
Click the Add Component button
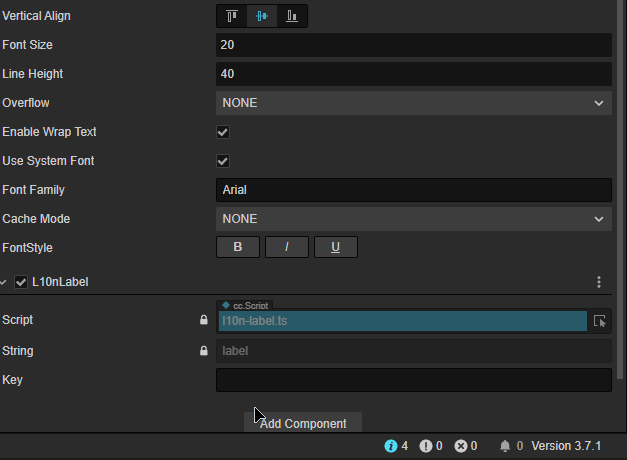point(303,423)
